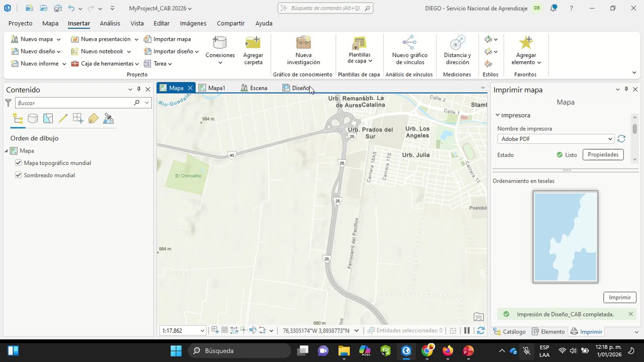Screen dimensions: 644x362
Task: Click the Ordenamiento en teselas preview thumbnail
Action: [566, 237]
